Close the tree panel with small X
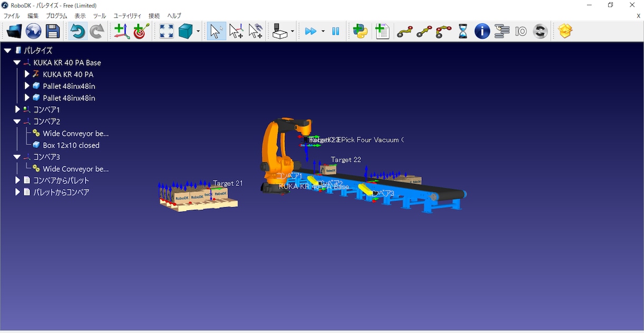 [638, 16]
